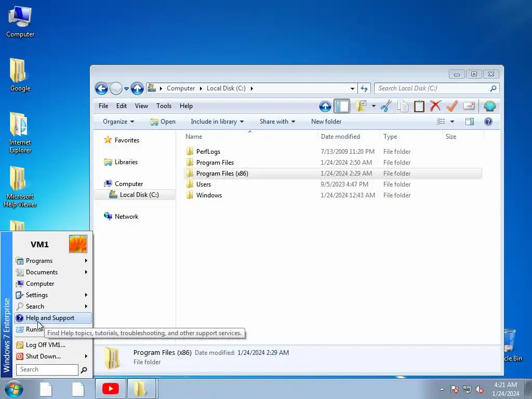Click the VM1 user picture
532x399 pixels.
[78, 244]
